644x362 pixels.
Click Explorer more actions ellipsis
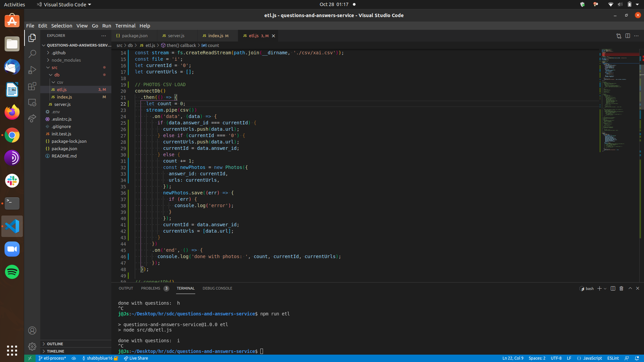pyautogui.click(x=104, y=36)
